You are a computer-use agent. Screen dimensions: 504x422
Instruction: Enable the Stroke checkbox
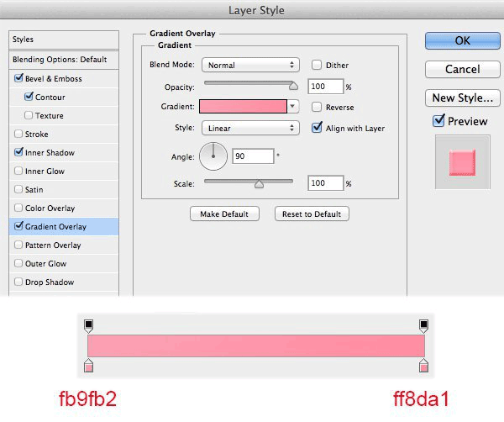tap(18, 134)
